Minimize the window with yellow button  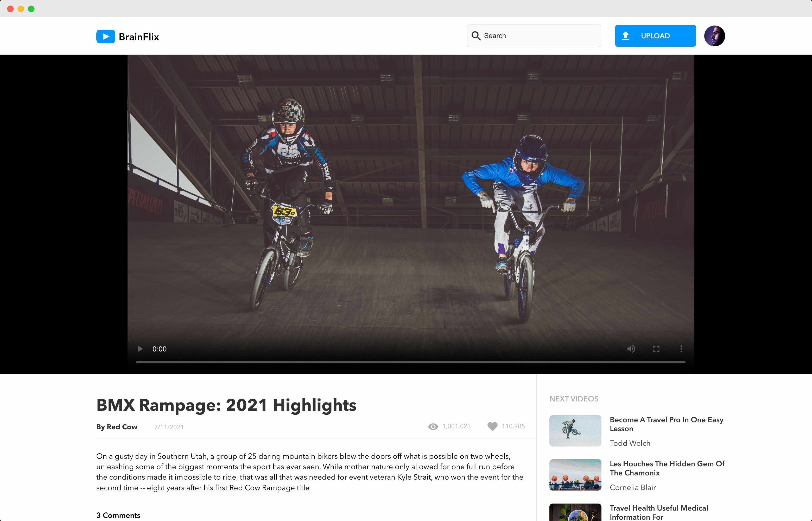(21, 9)
